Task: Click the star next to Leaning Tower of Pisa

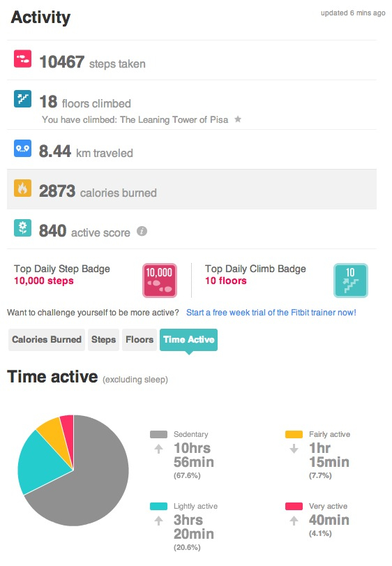Action: pos(238,119)
